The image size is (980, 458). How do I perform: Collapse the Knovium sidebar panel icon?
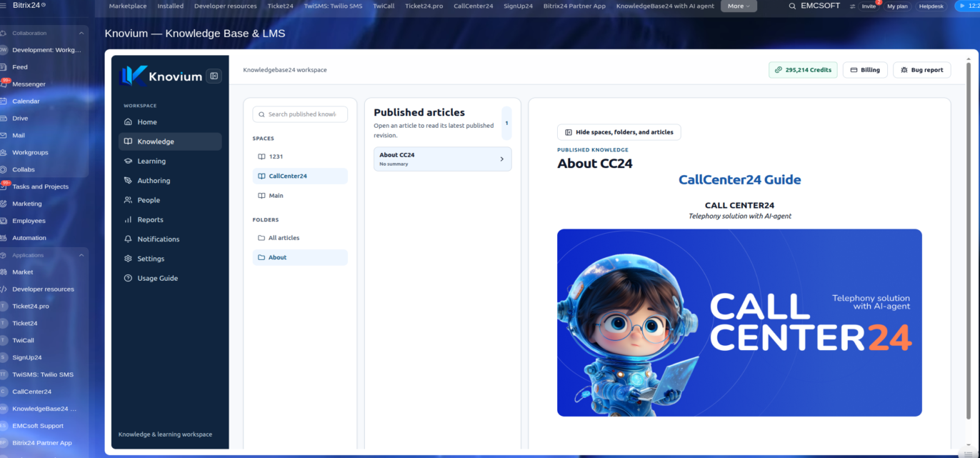click(214, 76)
